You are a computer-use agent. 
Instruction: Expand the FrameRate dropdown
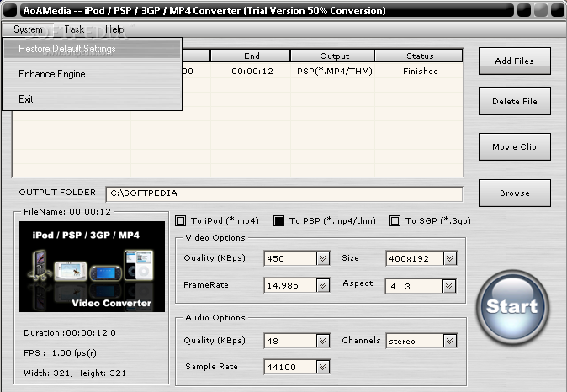[x=323, y=286]
